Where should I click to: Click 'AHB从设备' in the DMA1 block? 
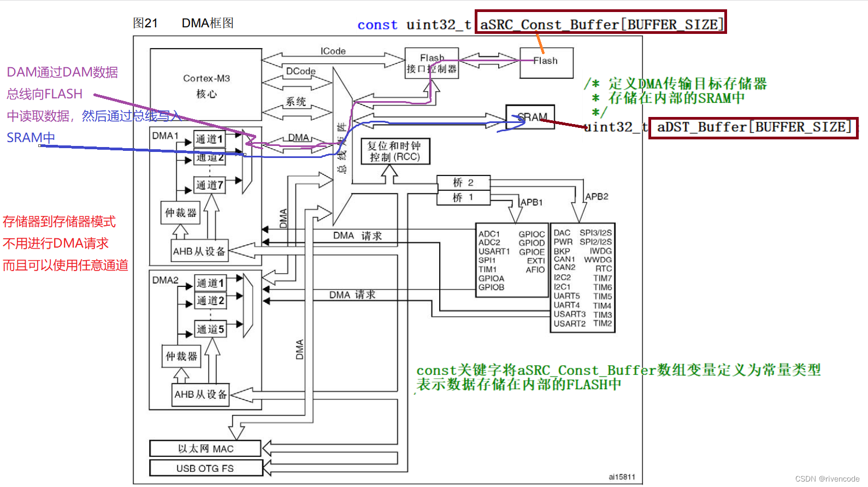click(x=199, y=251)
